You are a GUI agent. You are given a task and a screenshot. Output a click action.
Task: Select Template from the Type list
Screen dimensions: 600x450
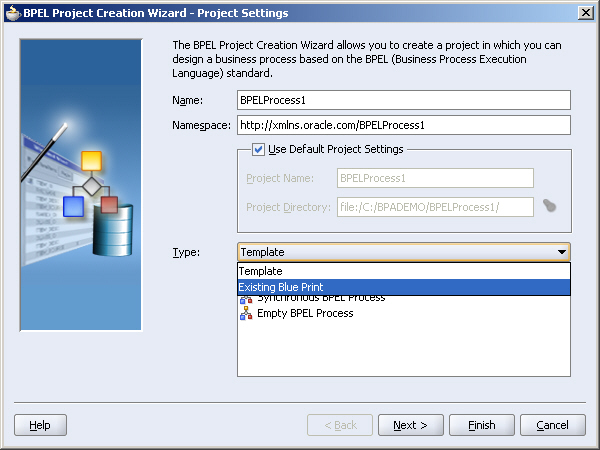404,271
